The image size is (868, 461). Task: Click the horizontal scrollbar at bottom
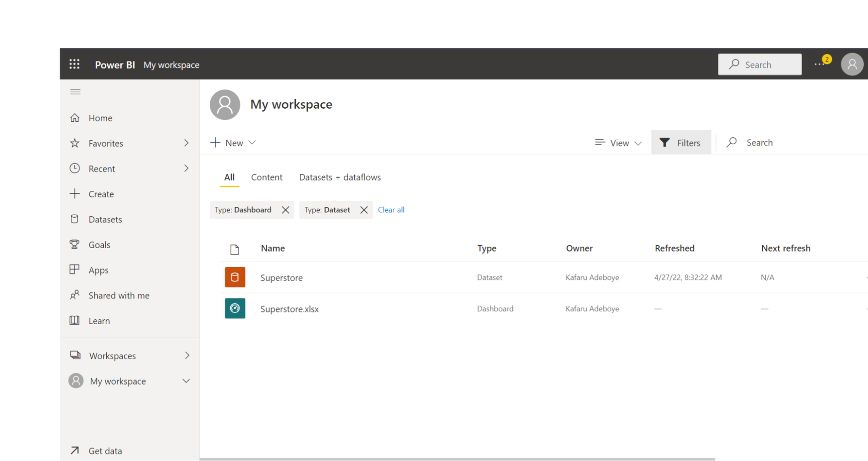(457, 458)
